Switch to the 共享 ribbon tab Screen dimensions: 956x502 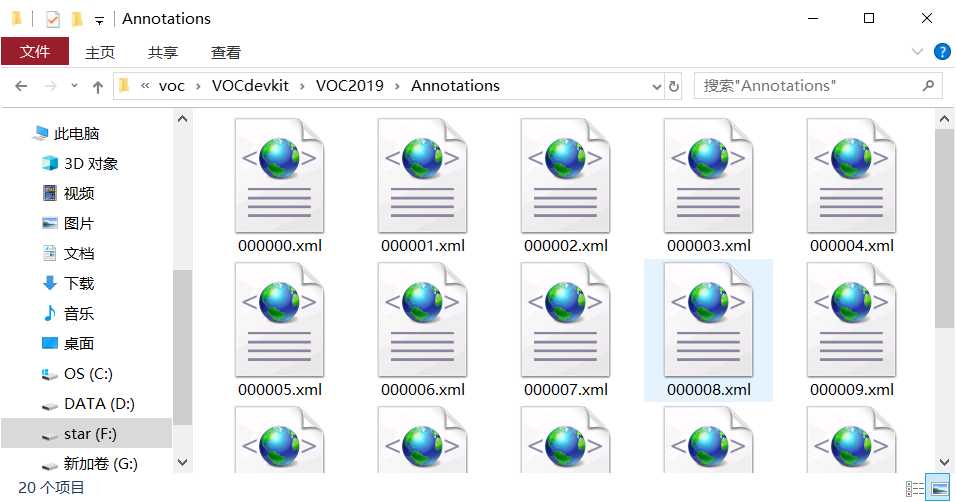click(x=163, y=52)
